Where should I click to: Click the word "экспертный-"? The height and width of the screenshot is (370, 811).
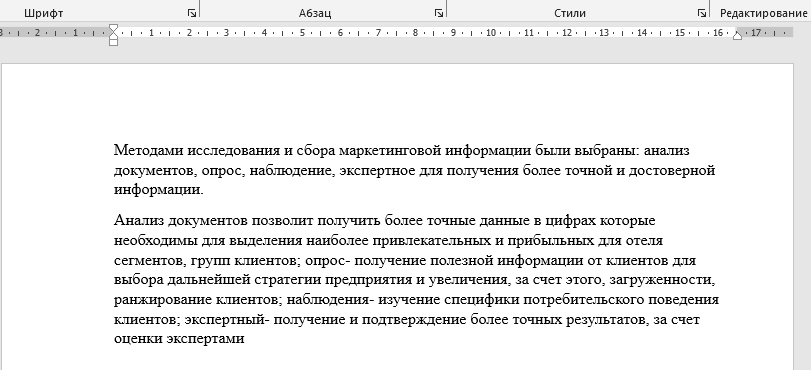click(227, 319)
